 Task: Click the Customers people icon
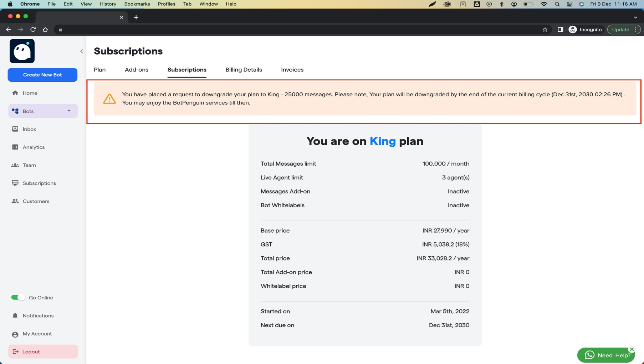pos(15,201)
